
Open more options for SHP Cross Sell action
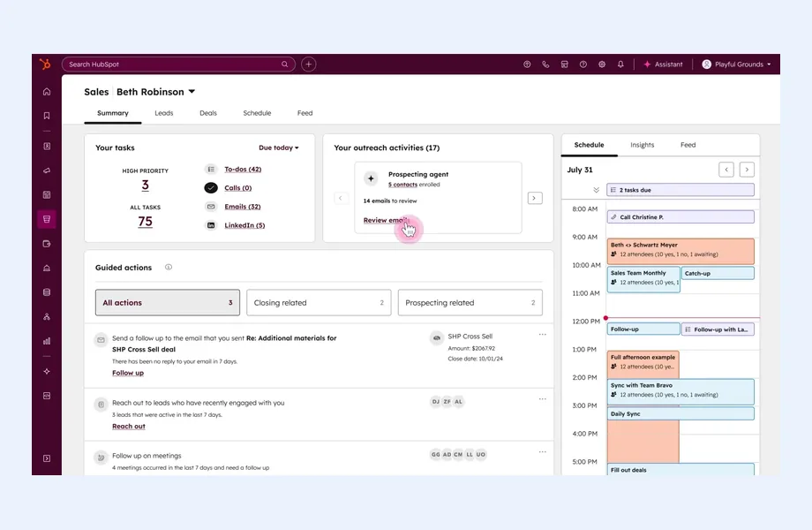542,335
